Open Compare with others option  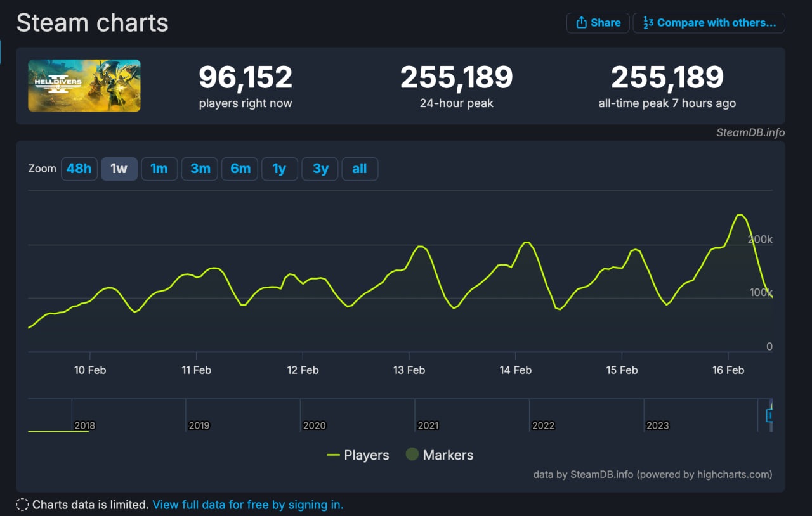(709, 23)
